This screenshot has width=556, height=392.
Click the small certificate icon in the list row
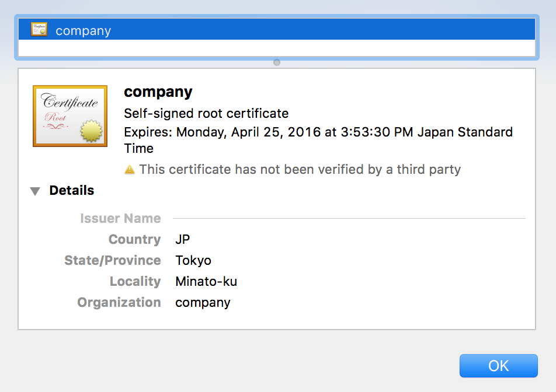tap(39, 30)
